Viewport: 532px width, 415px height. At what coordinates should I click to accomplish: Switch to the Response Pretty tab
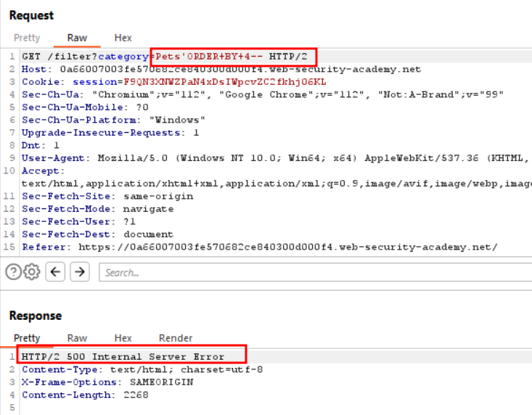click(x=27, y=338)
